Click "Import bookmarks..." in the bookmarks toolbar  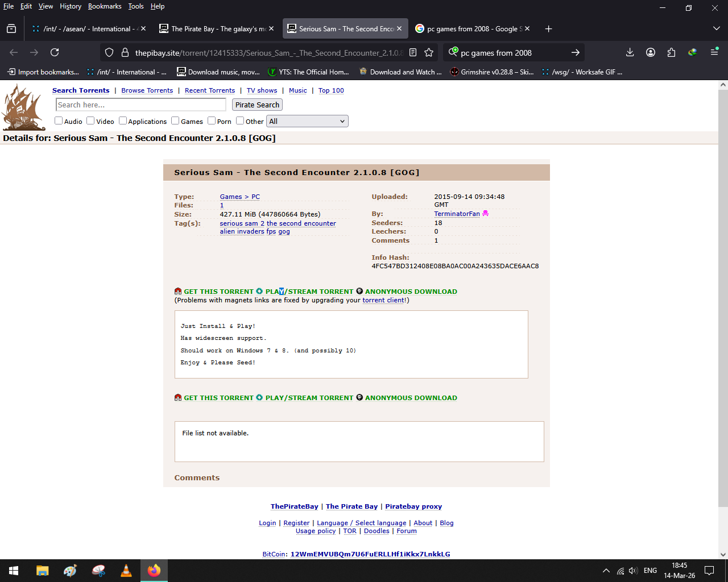point(43,72)
